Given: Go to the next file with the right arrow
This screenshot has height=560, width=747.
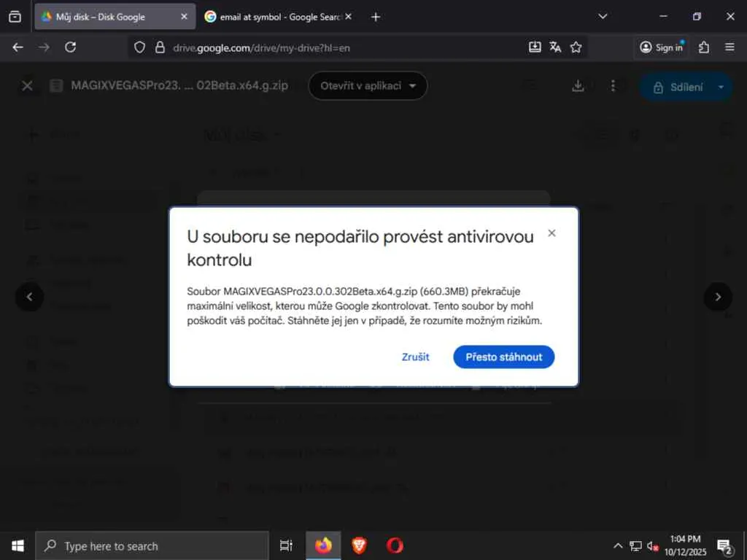Looking at the screenshot, I should pyautogui.click(x=718, y=297).
